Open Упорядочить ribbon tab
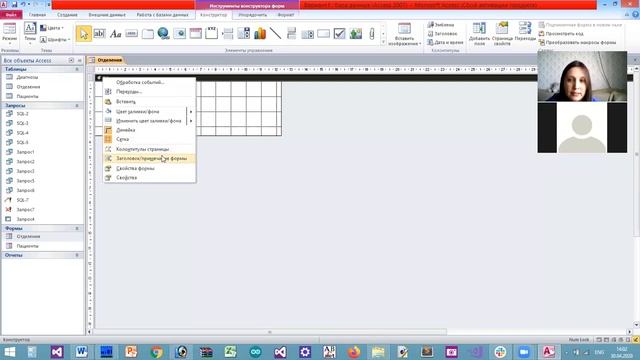Viewport: 640px width, 360px height. coord(253,15)
